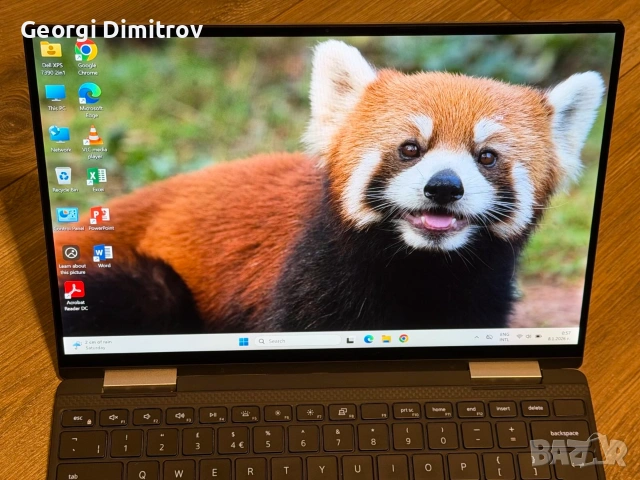Select the Recycle Bin icon
The image size is (640, 480).
coord(64,180)
